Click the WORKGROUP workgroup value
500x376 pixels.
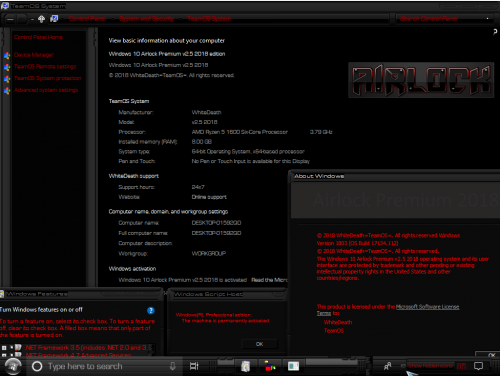point(209,254)
